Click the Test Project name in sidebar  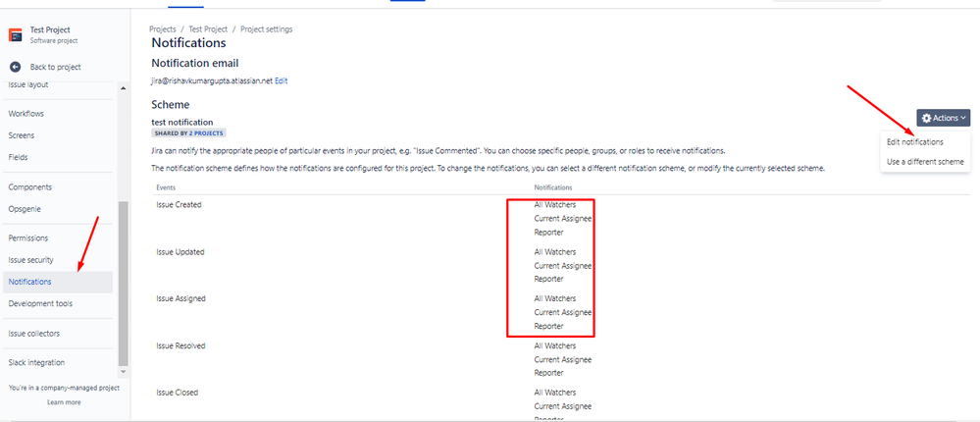pyautogui.click(x=50, y=30)
